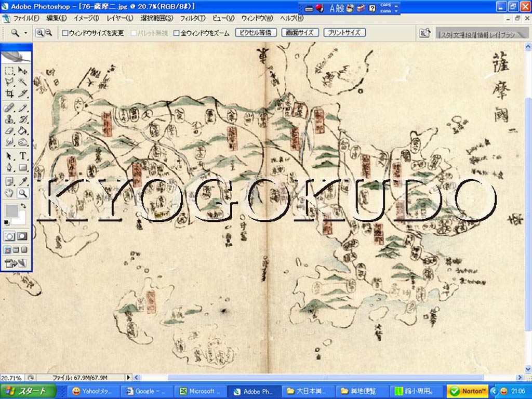The width and height of the screenshot is (532, 399).
Task: Enable ウィンドウサイズを変更 checkbox
Action: (65, 33)
